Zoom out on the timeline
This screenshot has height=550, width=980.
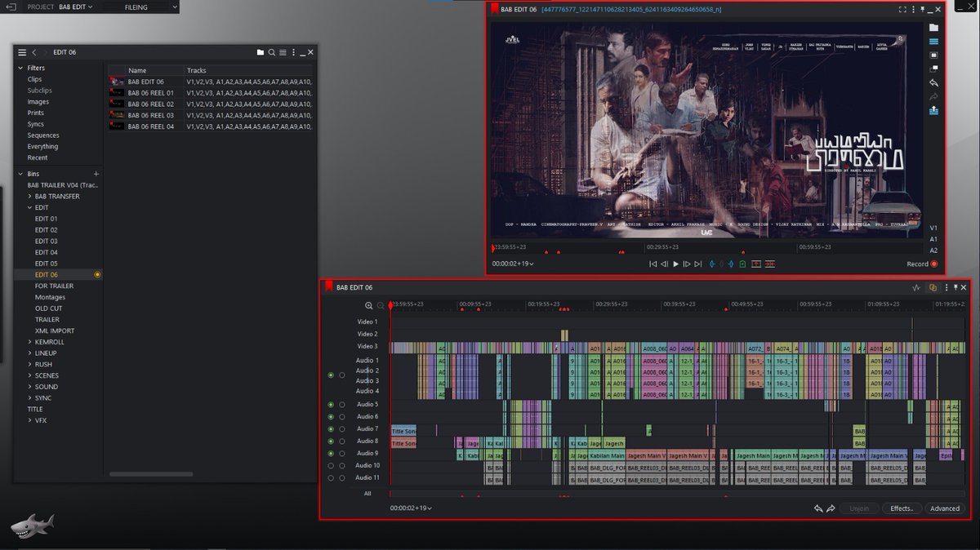point(381,305)
